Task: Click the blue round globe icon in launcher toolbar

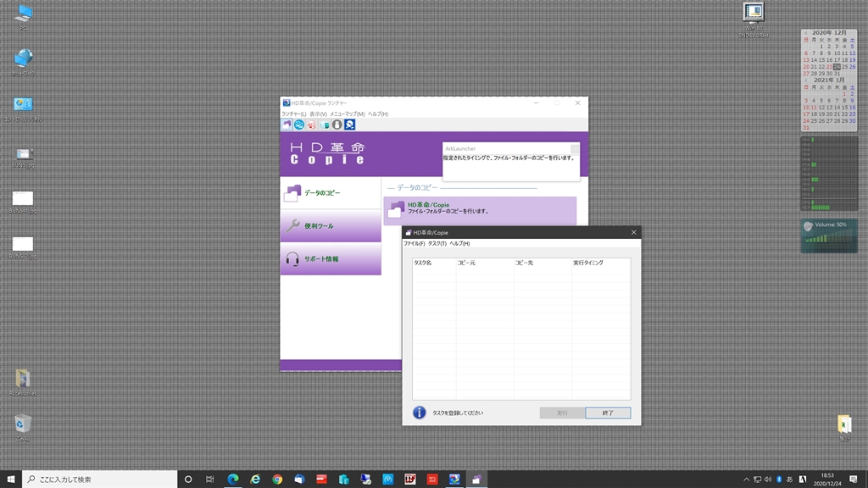Action: (299, 125)
